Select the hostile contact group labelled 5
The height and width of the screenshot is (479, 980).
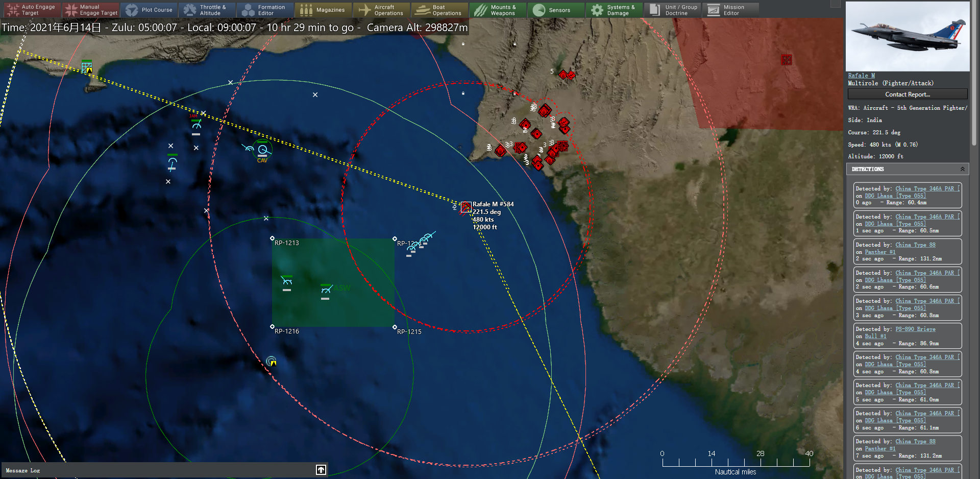tap(567, 75)
